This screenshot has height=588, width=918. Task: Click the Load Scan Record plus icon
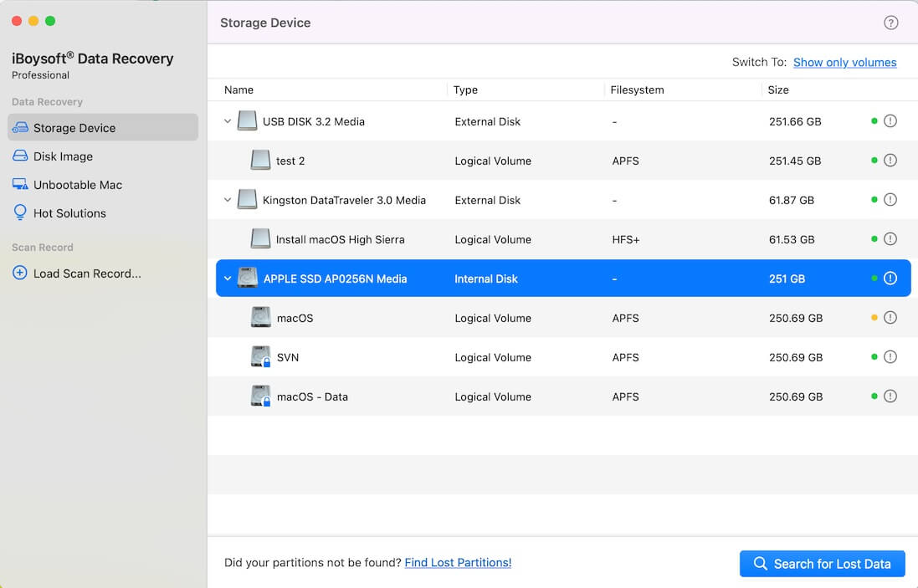pyautogui.click(x=20, y=273)
